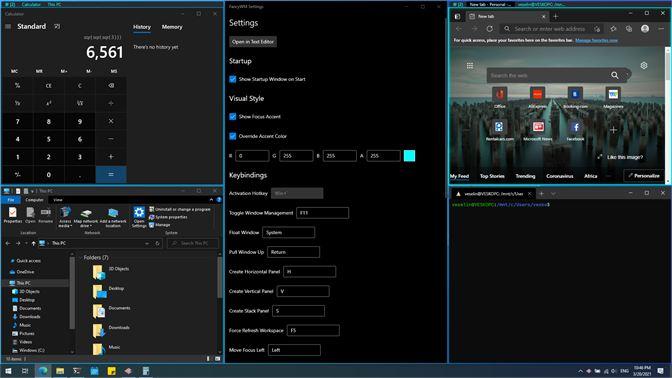Toggle Calculator's Keep on top icon
Image resolution: width=672 pixels, height=378 pixels.
pyautogui.click(x=57, y=27)
